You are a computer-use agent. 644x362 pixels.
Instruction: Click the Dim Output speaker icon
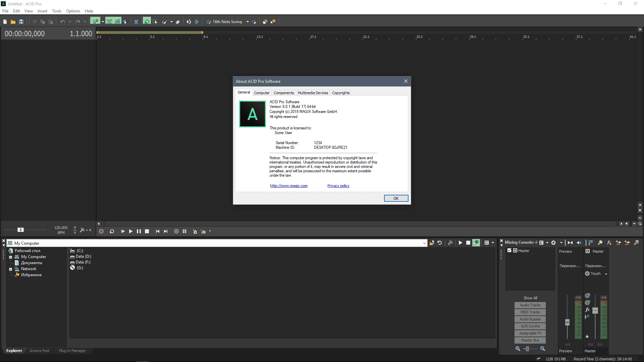(x=579, y=243)
